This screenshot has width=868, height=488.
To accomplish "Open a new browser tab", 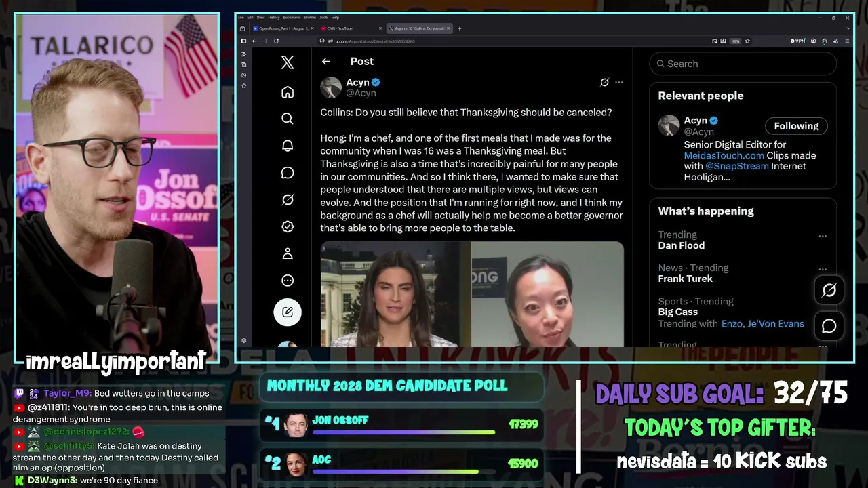I will [460, 28].
